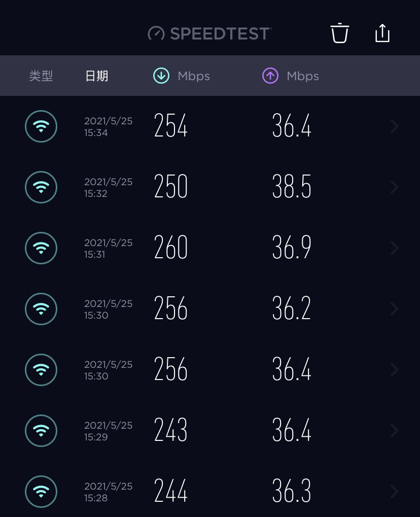Tap the Wi-Fi icon for 15:28 result

tap(41, 492)
